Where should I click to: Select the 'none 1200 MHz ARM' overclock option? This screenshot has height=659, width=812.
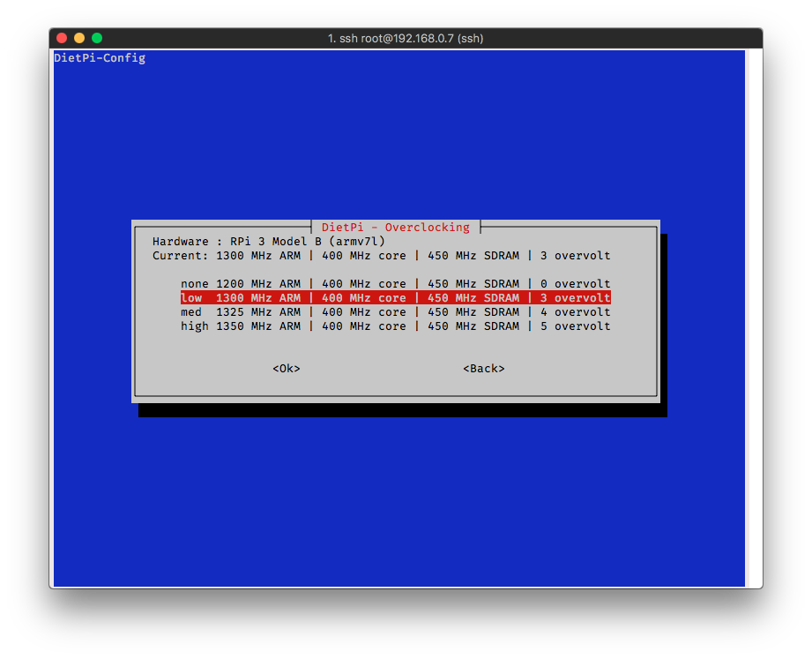point(396,284)
